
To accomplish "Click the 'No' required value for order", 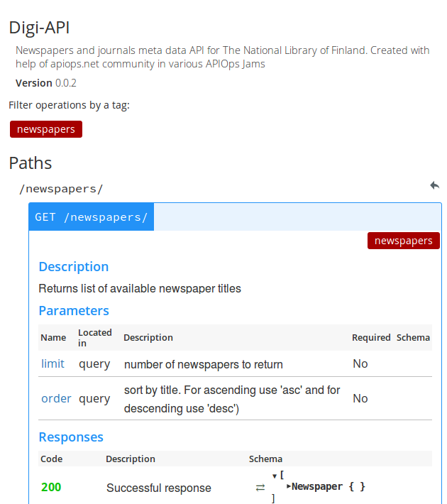I will [360, 398].
